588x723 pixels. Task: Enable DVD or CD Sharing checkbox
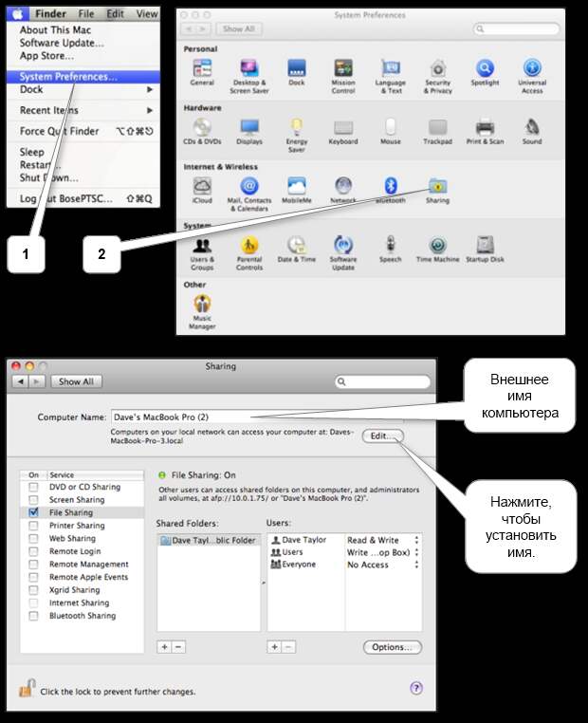click(33, 487)
